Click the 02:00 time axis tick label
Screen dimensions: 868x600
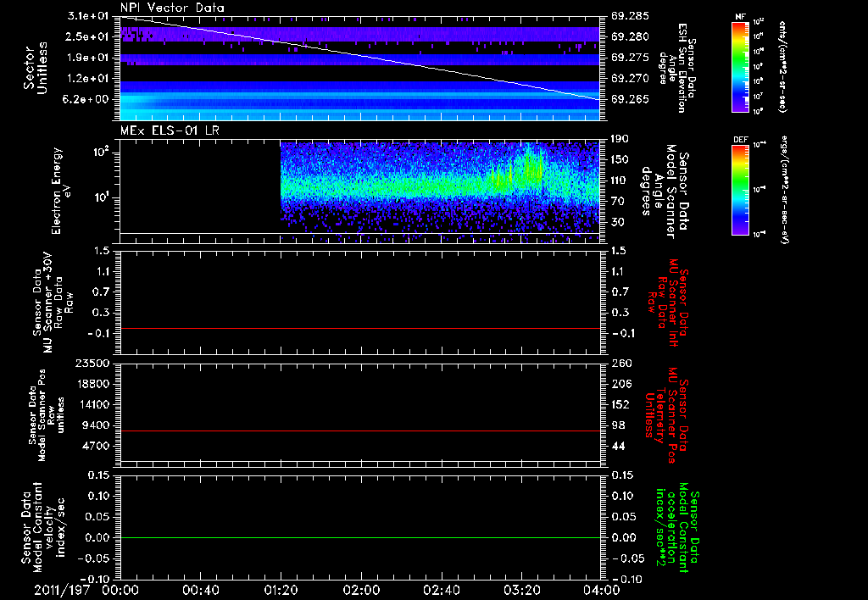[361, 588]
